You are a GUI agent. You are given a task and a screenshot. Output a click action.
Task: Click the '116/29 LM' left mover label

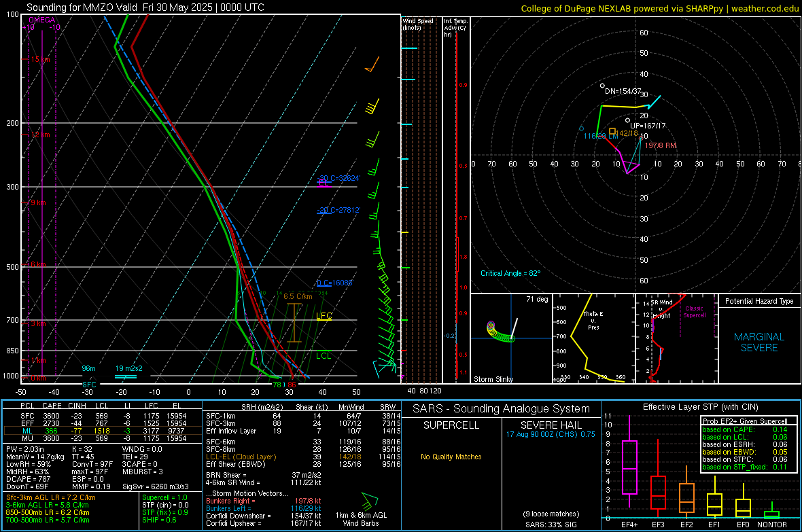point(601,136)
